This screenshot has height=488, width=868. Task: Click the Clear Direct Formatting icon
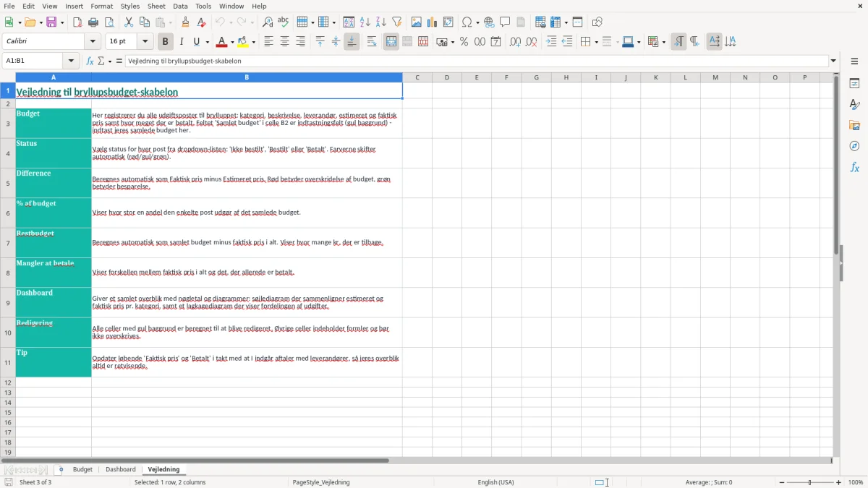pyautogui.click(x=201, y=22)
